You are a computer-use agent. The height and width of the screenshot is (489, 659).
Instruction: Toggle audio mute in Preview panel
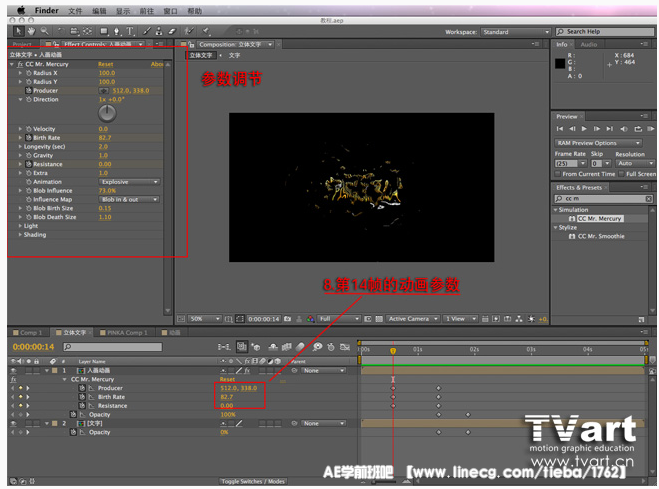click(624, 129)
